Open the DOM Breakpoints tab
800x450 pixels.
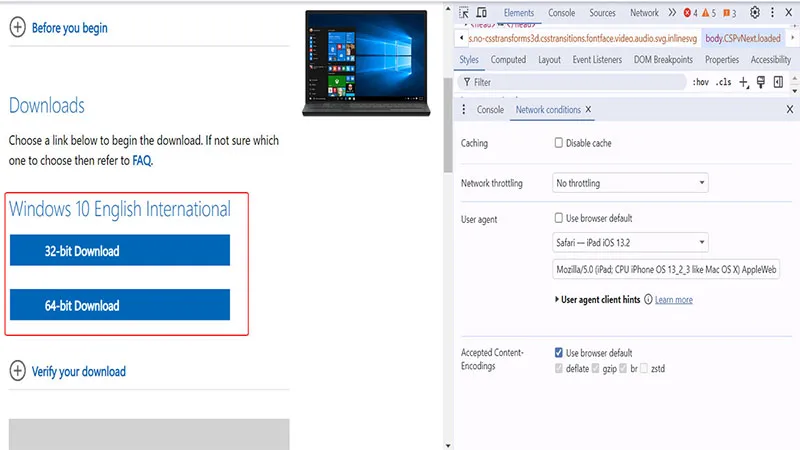(663, 60)
